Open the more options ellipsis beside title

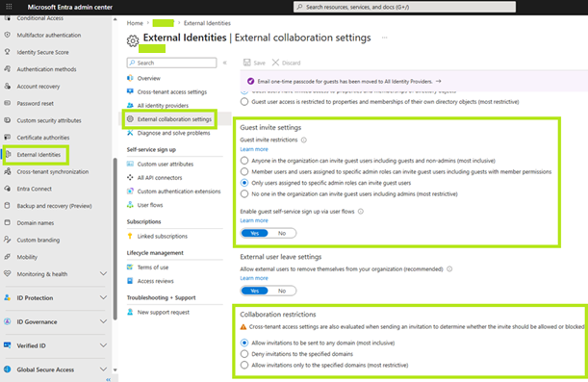coord(385,38)
